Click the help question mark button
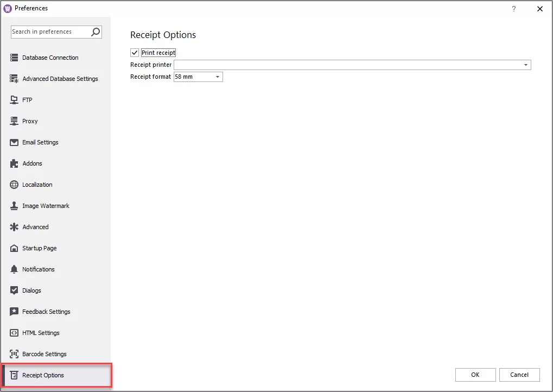 click(x=513, y=9)
